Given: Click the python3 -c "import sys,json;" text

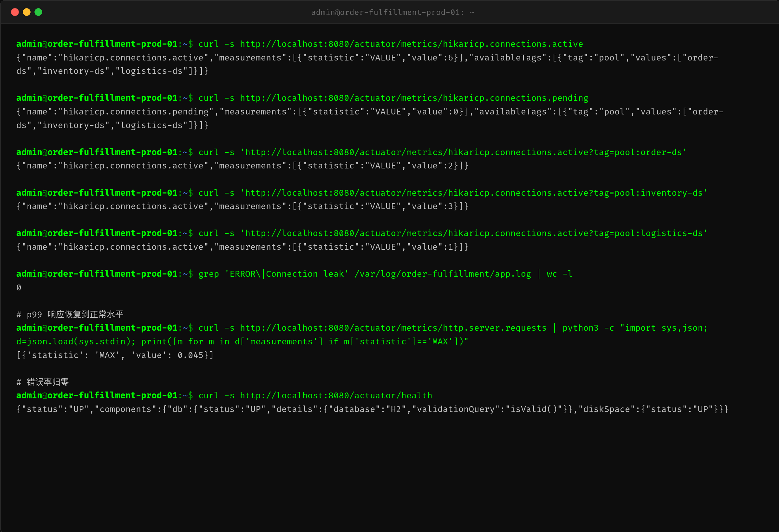Looking at the screenshot, I should [635, 328].
